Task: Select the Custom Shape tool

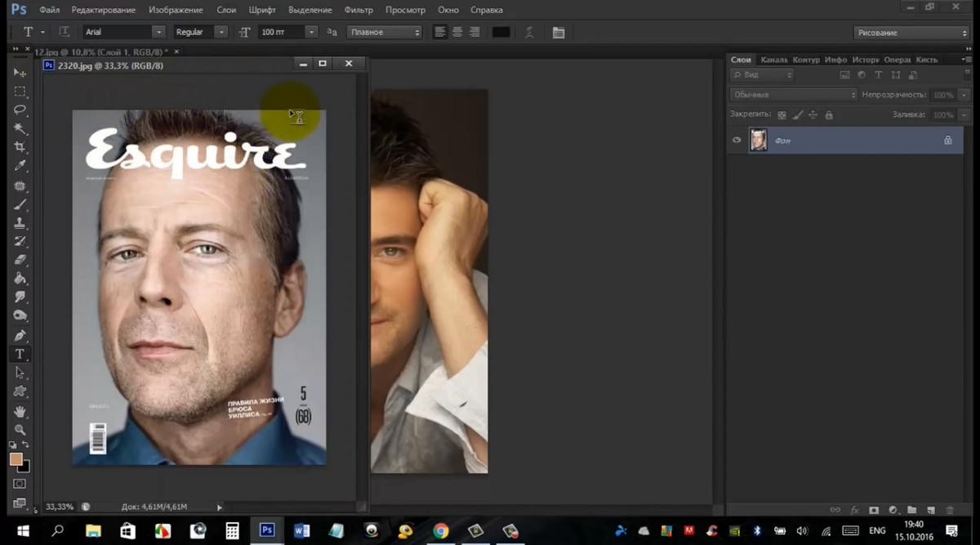Action: point(20,392)
